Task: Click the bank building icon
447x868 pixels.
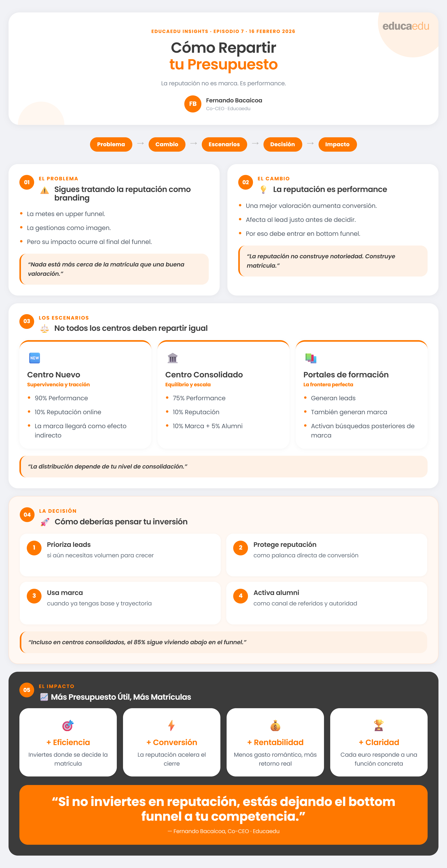Action: pos(173,358)
